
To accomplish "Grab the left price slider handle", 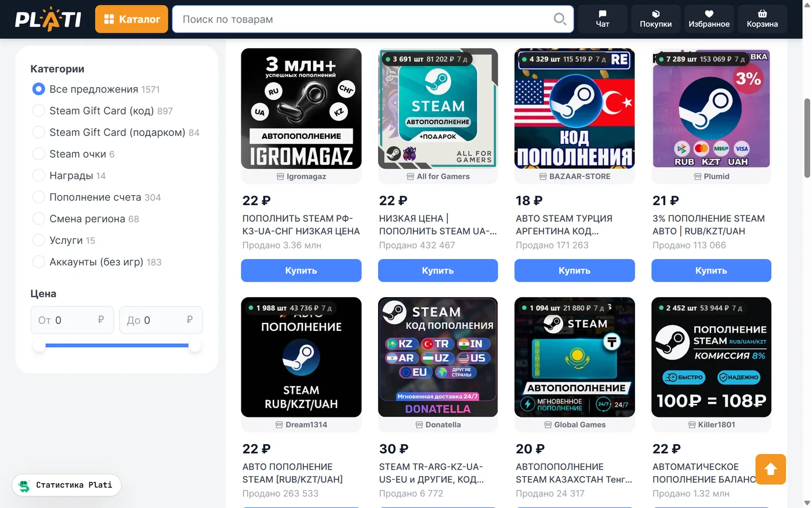I will coord(39,345).
